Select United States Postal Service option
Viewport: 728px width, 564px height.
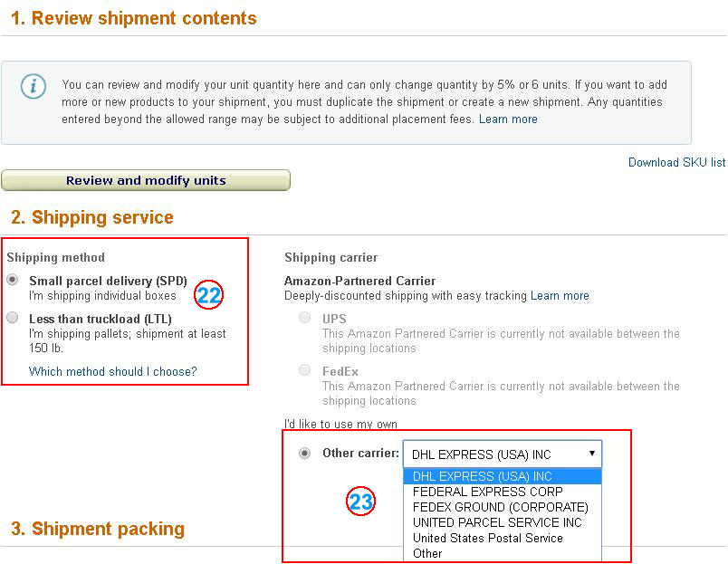coord(487,538)
